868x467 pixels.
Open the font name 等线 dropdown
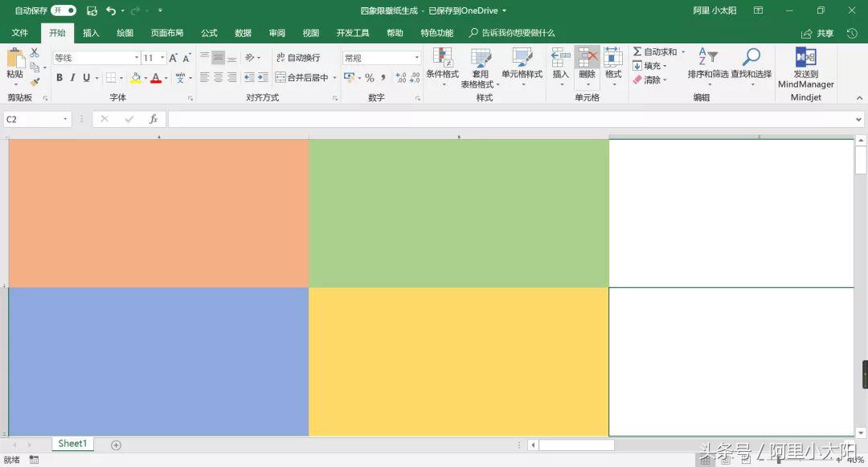point(137,58)
